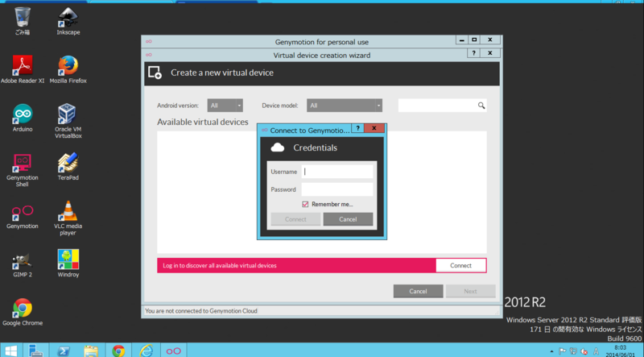
Task: Open the Action Center flag icon
Action: coord(562,351)
